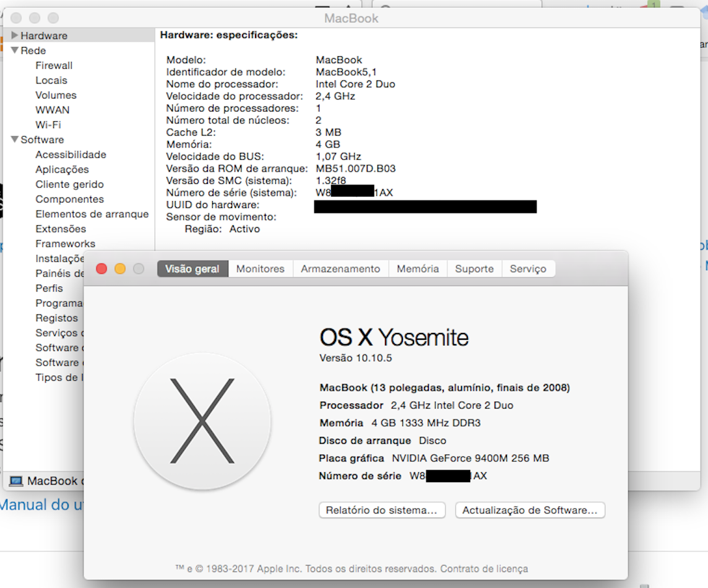
Task: Click the NVIDIA GeForce 9400M graphics text
Action: point(470,458)
